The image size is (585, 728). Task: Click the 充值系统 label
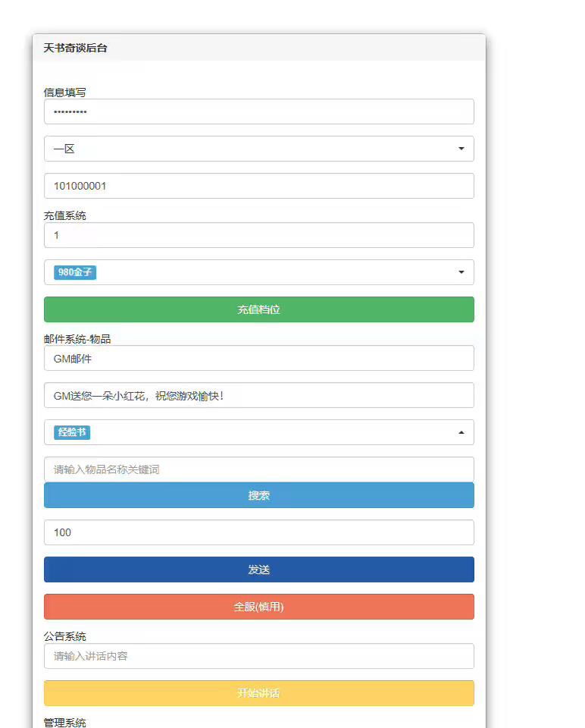(x=65, y=215)
